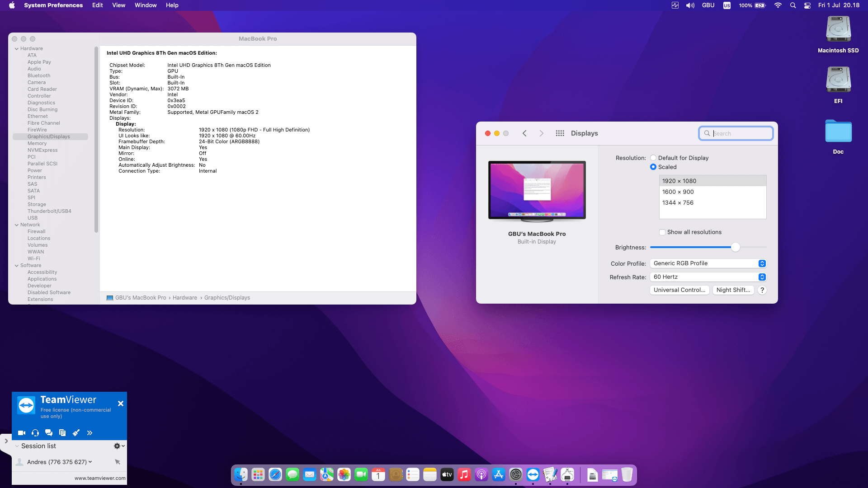Open the Color Profile dropdown
Image resolution: width=868 pixels, height=488 pixels.
(708, 263)
